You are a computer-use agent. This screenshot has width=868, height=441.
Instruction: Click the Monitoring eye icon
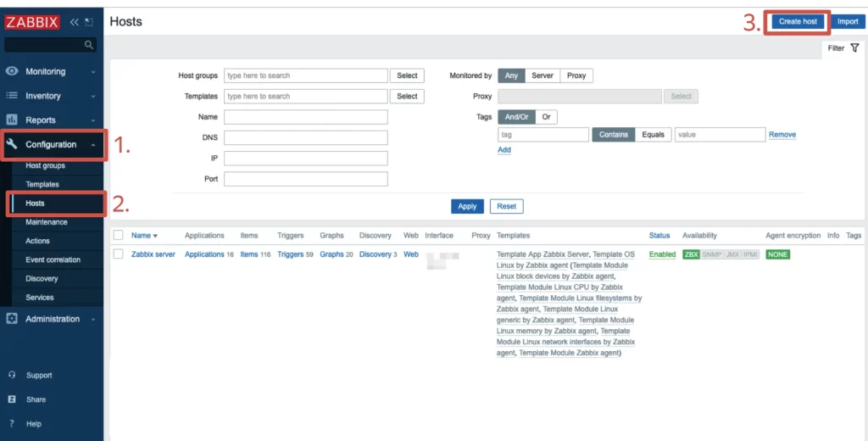[x=12, y=71]
